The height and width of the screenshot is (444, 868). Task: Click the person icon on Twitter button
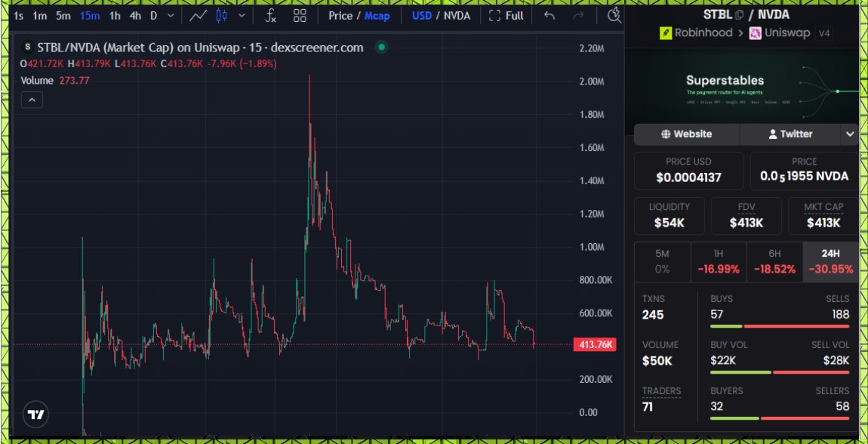[x=773, y=134]
